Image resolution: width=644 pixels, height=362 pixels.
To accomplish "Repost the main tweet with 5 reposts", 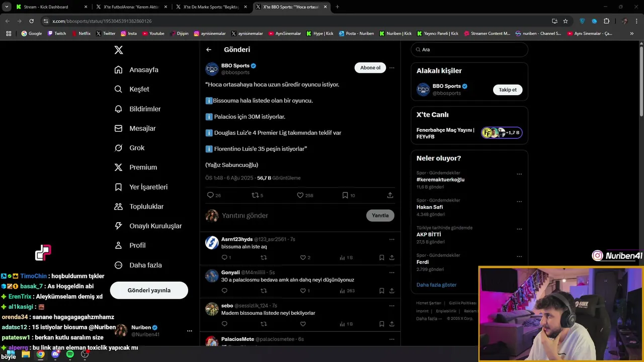I will pyautogui.click(x=257, y=195).
